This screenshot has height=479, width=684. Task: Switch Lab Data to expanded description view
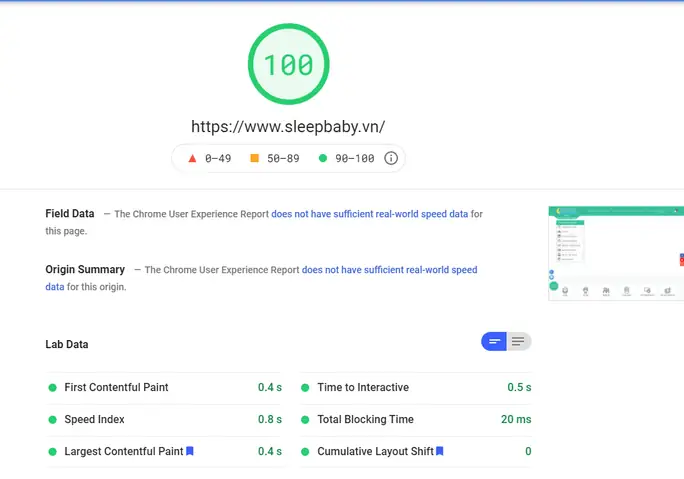click(519, 341)
